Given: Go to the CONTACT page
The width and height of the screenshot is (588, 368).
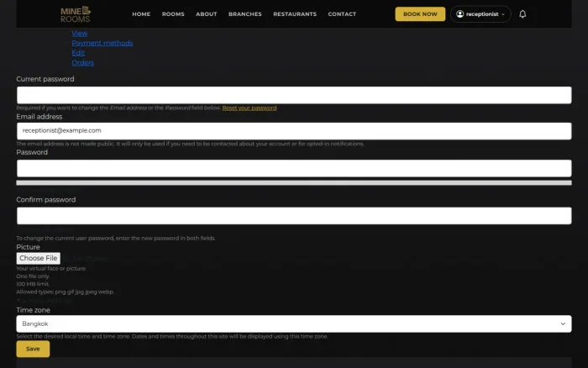Looking at the screenshot, I should (x=342, y=14).
